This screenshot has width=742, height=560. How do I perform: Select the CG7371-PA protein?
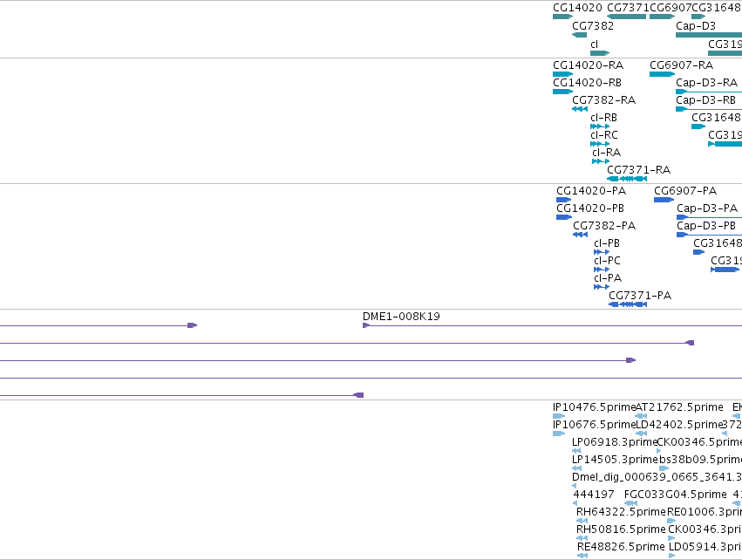tap(628, 304)
